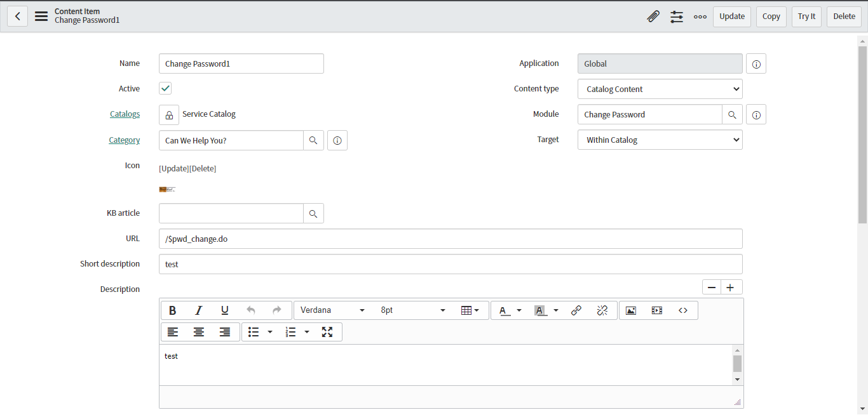Insert or edit link icon
Image resolution: width=868 pixels, height=417 pixels.
click(576, 310)
